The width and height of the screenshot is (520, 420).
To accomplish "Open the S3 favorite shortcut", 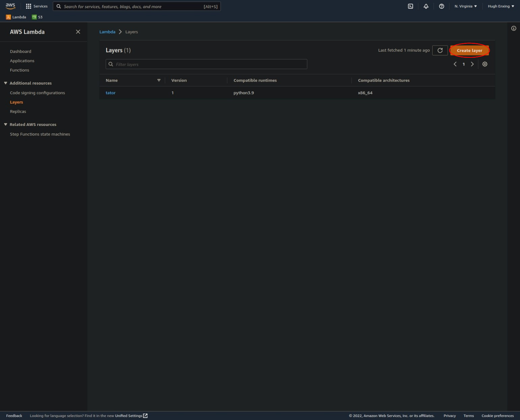I will coord(37,17).
